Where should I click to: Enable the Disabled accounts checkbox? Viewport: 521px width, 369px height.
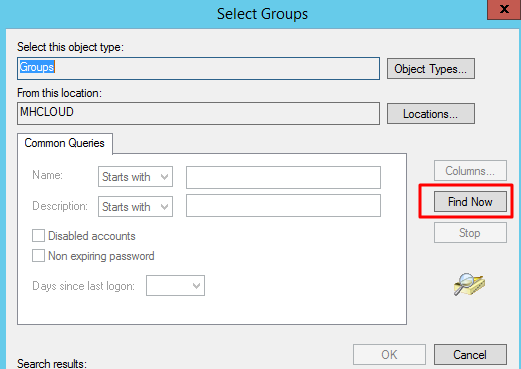click(38, 235)
